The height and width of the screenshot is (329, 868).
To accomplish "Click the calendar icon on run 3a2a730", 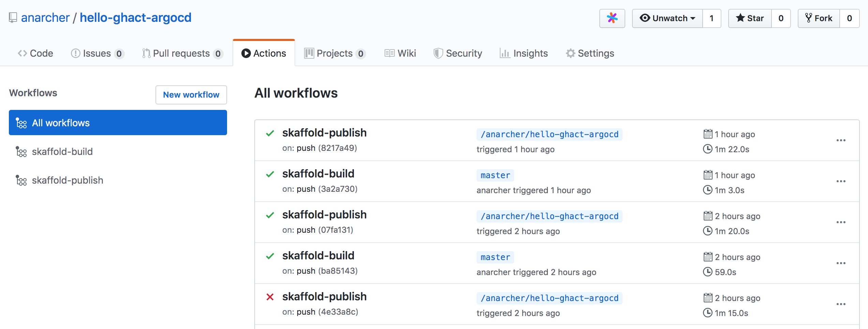I will (708, 175).
